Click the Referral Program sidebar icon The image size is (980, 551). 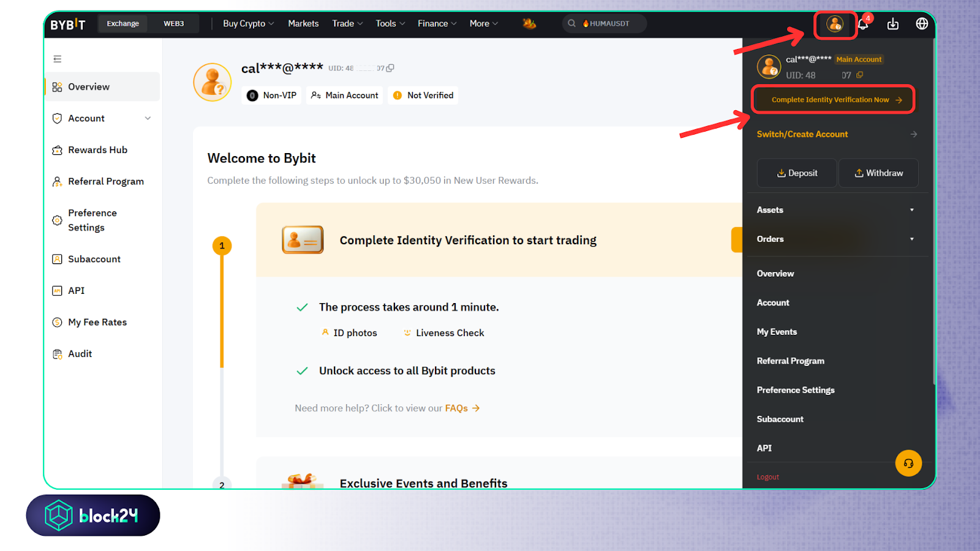tap(58, 181)
